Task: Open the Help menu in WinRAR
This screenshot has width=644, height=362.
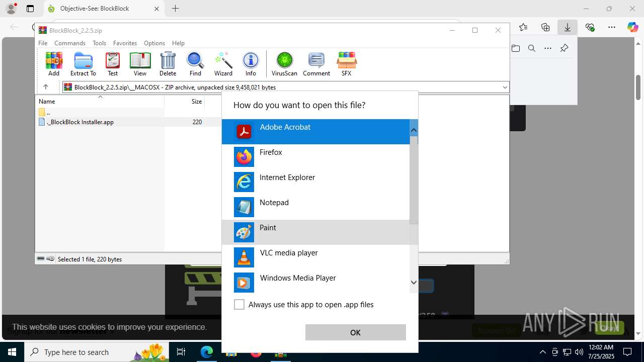Action: pos(178,43)
